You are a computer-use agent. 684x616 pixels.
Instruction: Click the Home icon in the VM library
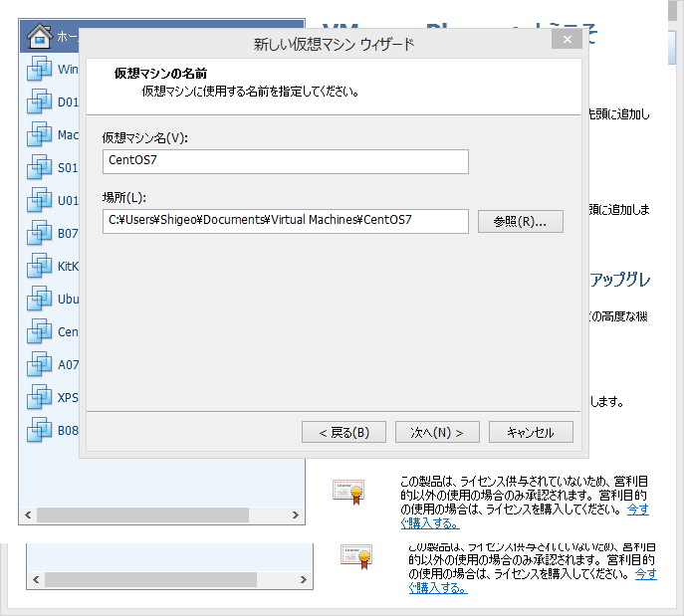point(40,36)
